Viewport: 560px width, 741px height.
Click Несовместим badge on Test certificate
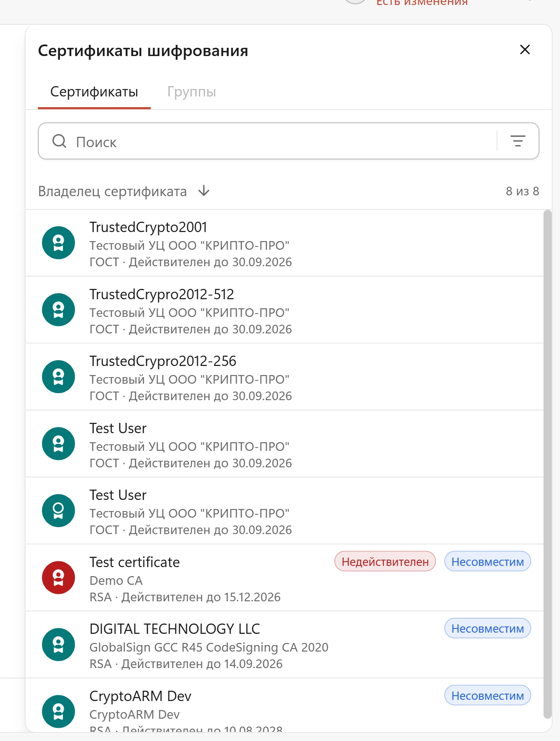tap(488, 561)
